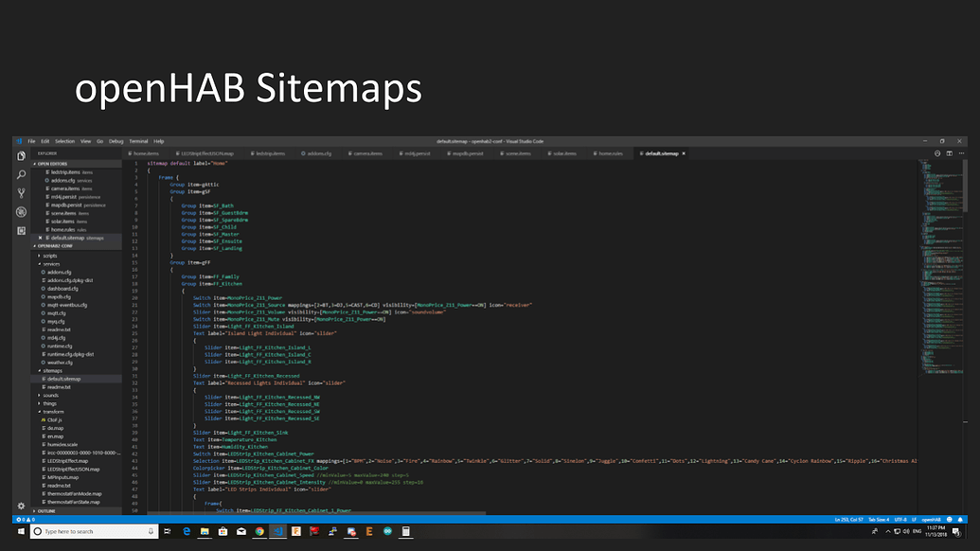Change encoding via the UTF-8 status item
Viewport: 980px width, 551px height.
pyautogui.click(x=900, y=519)
